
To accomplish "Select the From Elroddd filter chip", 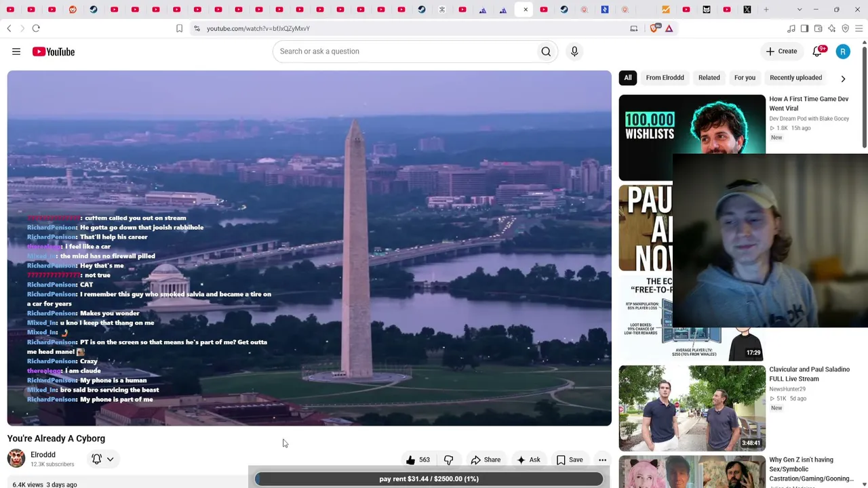I will tap(665, 78).
